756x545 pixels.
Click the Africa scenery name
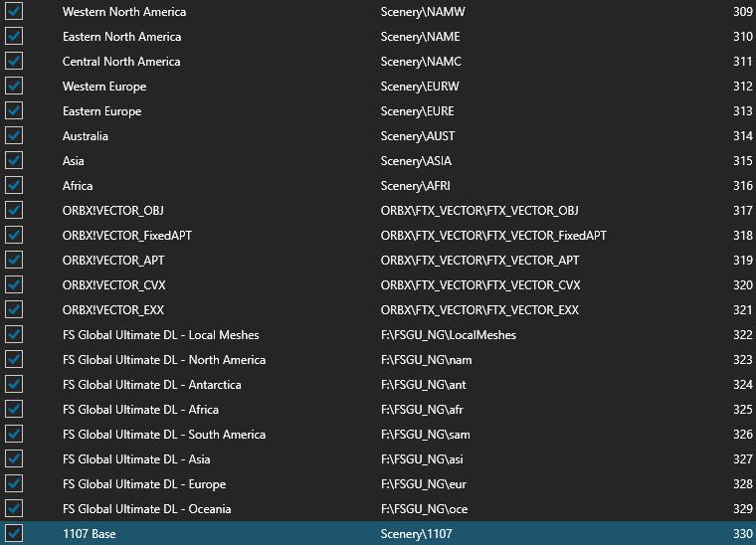coord(78,186)
